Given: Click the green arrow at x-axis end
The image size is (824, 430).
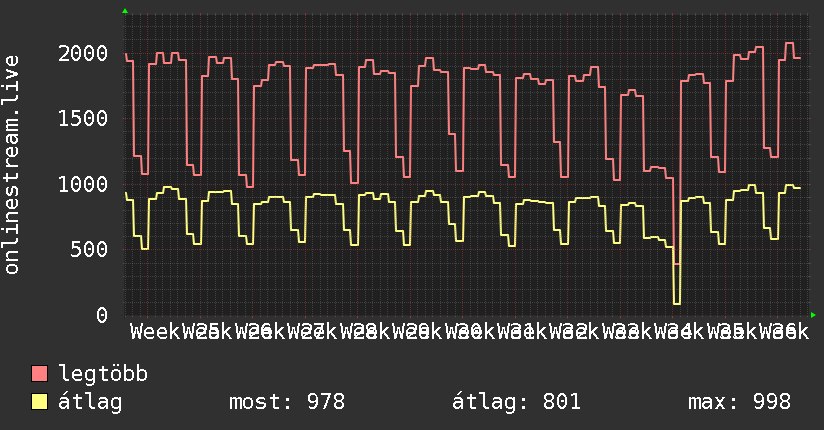Looking at the screenshot, I should pyautogui.click(x=813, y=315).
